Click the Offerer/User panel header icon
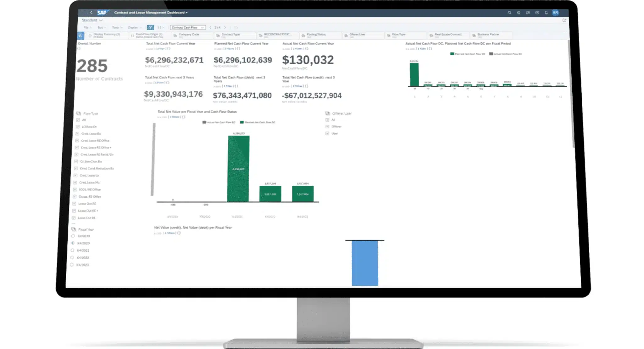644x349 pixels. pos(328,113)
